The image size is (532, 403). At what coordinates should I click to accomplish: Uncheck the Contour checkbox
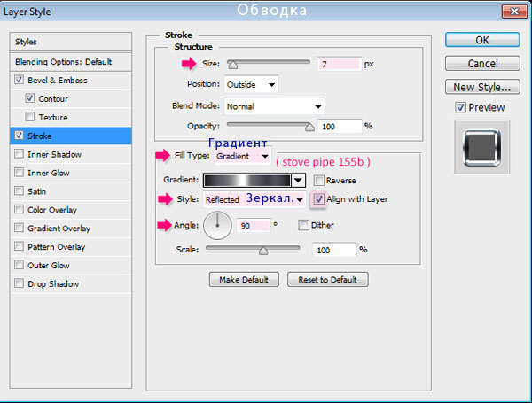point(30,98)
